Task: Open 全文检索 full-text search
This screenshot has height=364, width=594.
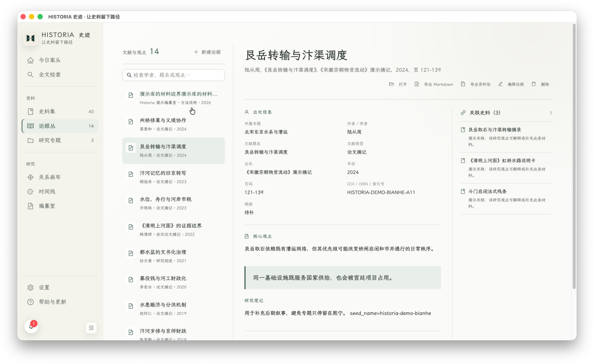Action: coord(60,75)
